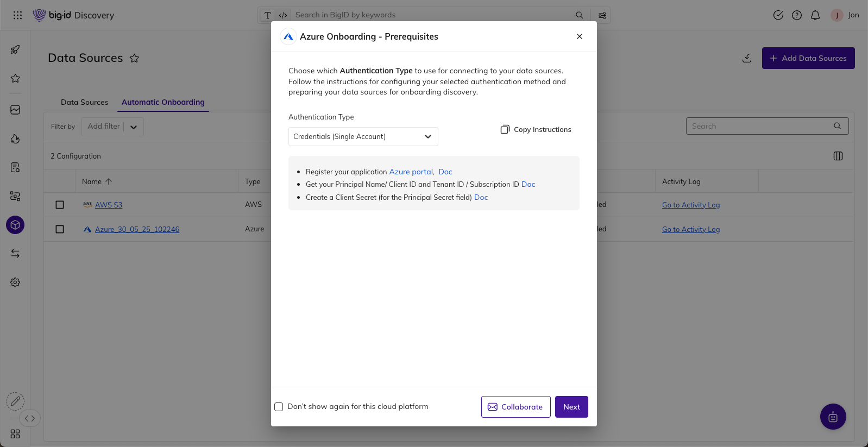Click the rocket icon in sidebar
Screen dimensions: 868x447
pyautogui.click(x=15, y=49)
